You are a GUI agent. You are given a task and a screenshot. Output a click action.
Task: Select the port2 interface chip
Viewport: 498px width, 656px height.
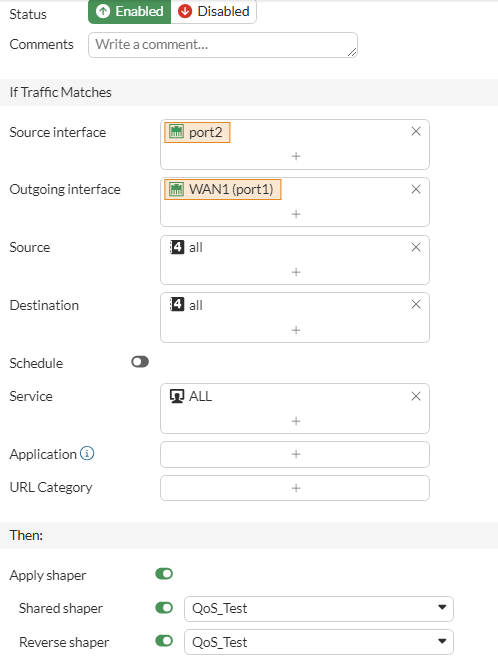point(197,132)
